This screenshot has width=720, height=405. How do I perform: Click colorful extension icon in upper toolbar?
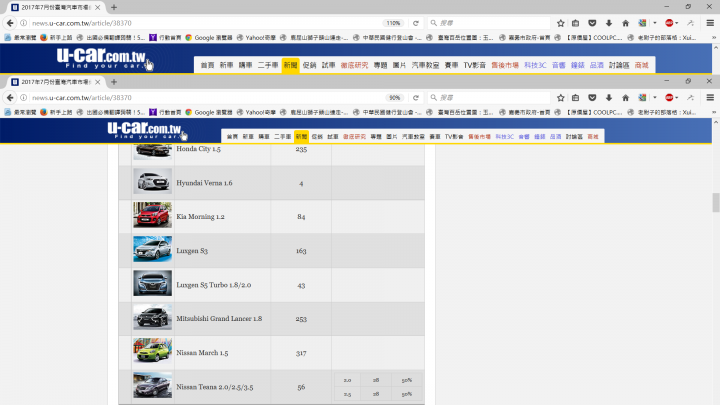tap(642, 23)
